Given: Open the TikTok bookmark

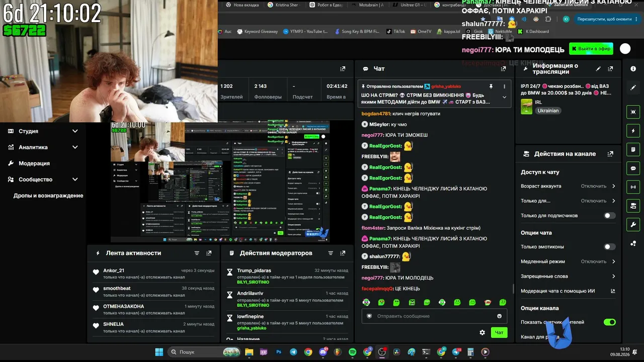Looking at the screenshot, I should pyautogui.click(x=395, y=31).
